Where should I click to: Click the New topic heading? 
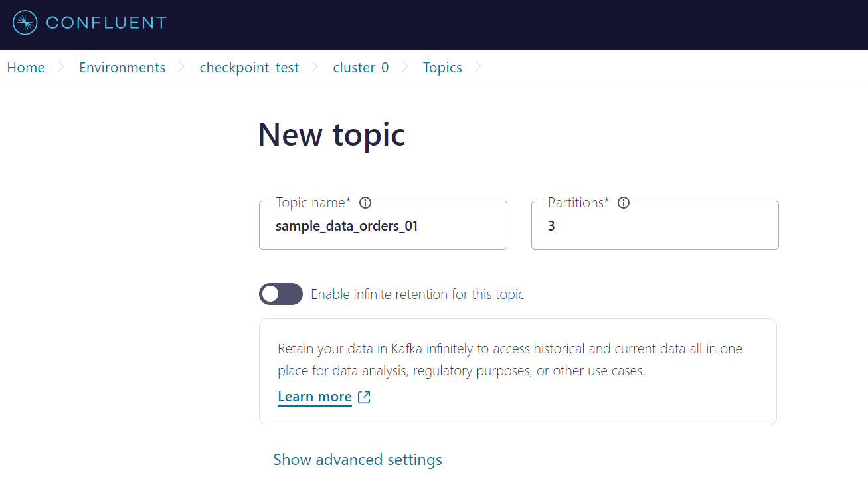[x=331, y=135]
